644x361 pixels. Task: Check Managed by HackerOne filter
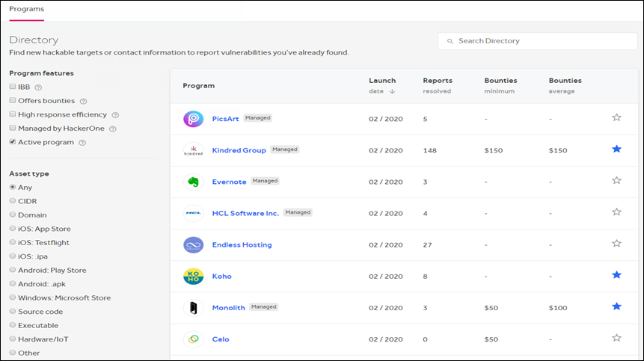pos(13,129)
